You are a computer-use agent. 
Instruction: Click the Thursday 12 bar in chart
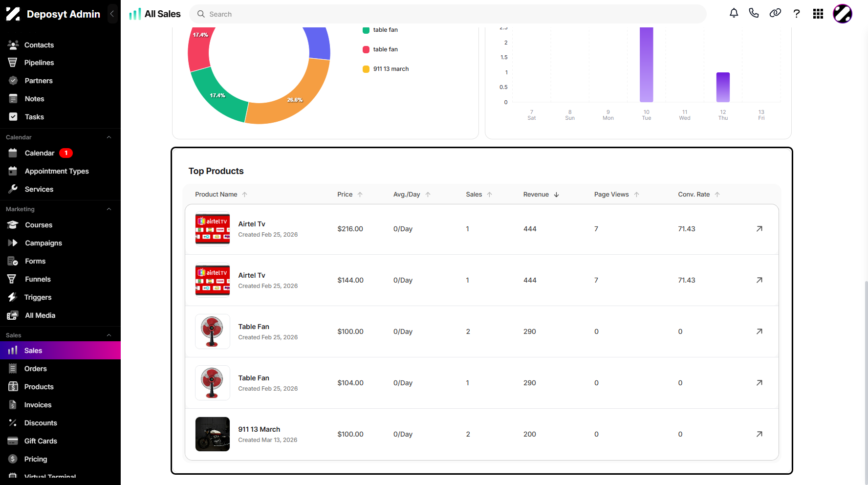pyautogui.click(x=723, y=87)
